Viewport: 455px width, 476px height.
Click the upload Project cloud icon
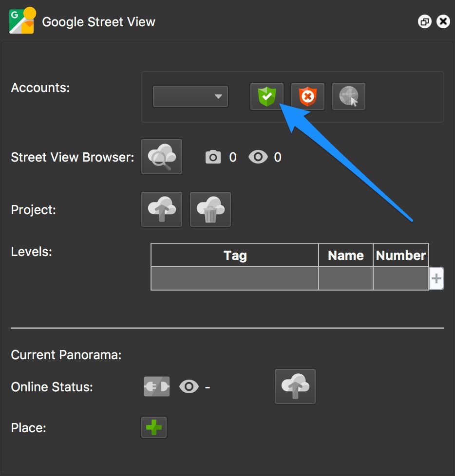pyautogui.click(x=161, y=209)
